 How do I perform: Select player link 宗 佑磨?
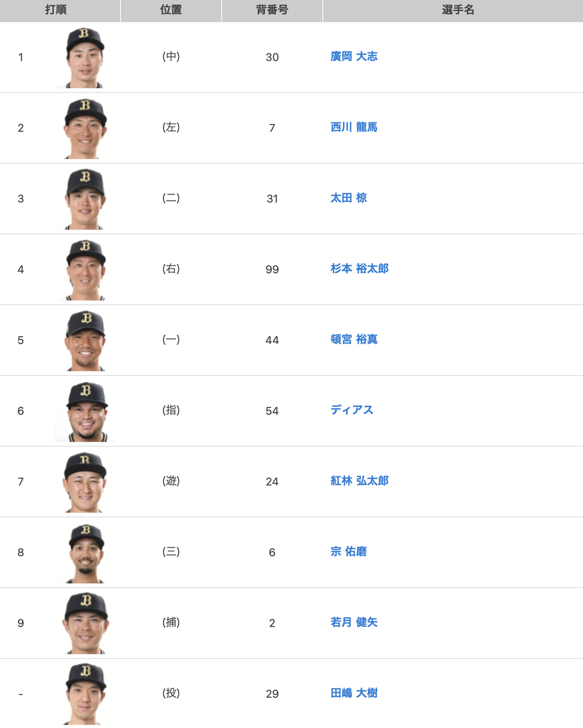348,552
